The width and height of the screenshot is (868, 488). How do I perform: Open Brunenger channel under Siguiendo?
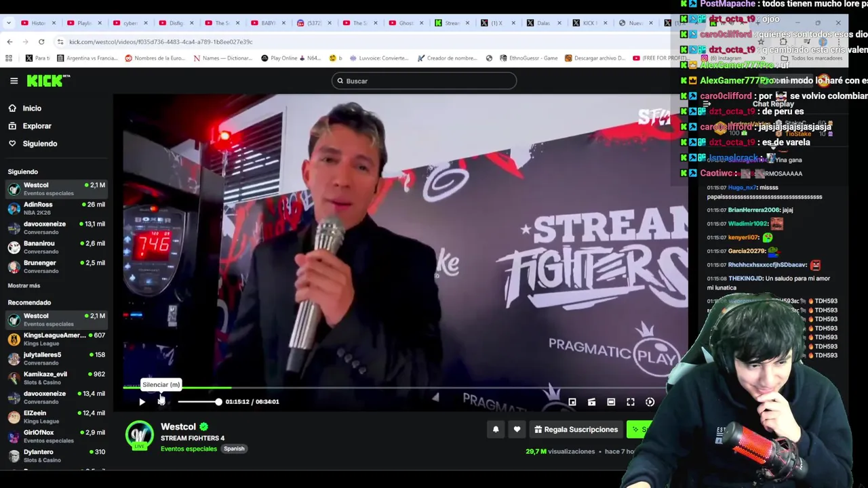click(x=56, y=266)
